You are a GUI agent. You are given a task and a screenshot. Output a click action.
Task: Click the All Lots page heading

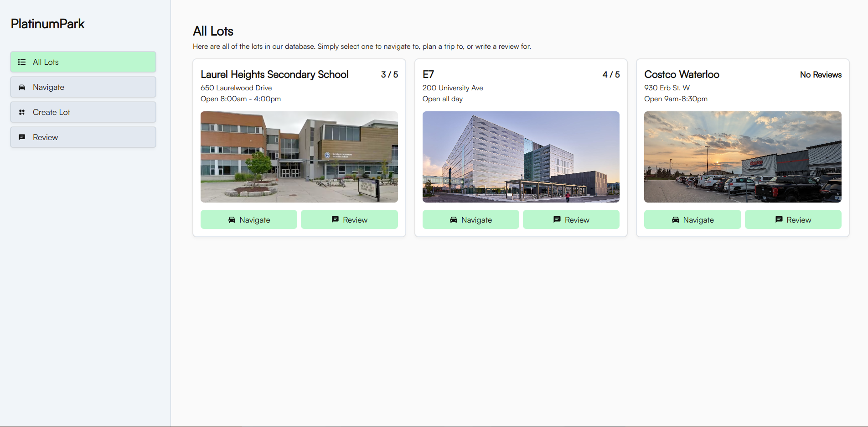pyautogui.click(x=213, y=31)
